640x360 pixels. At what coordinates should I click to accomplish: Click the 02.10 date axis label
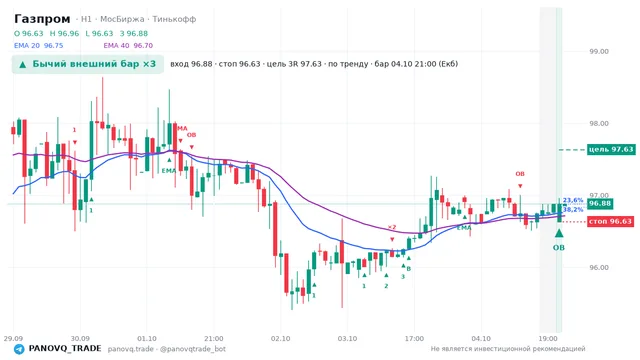280,339
